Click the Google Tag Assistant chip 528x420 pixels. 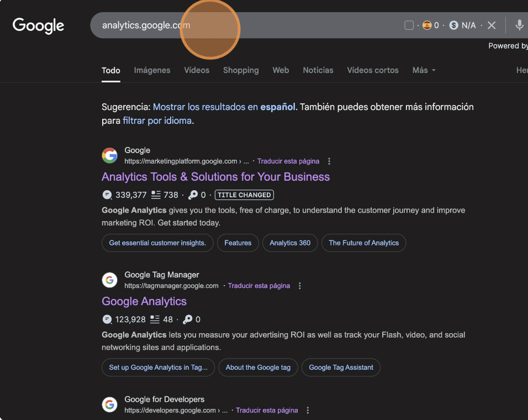pyautogui.click(x=341, y=368)
